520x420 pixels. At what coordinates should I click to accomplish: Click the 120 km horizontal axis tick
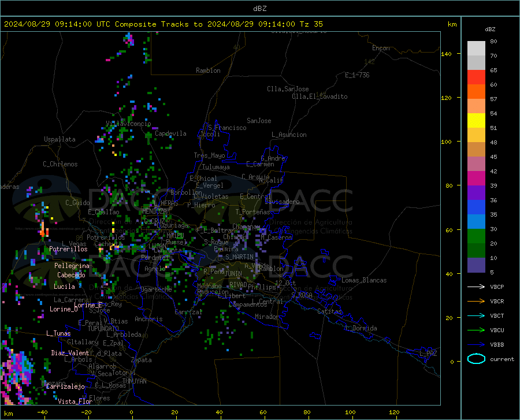coord(394,412)
